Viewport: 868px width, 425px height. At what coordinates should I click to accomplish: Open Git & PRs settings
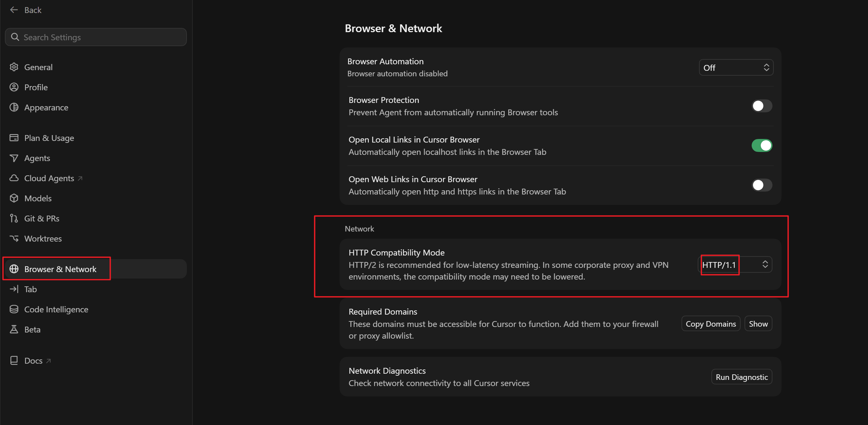pos(96,219)
